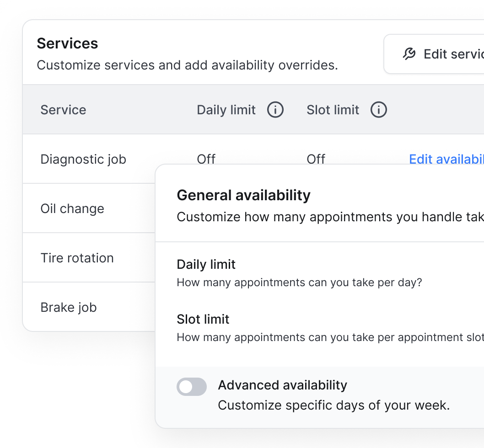This screenshot has width=484, height=448.
Task: Click the Service column header
Action: point(63,110)
